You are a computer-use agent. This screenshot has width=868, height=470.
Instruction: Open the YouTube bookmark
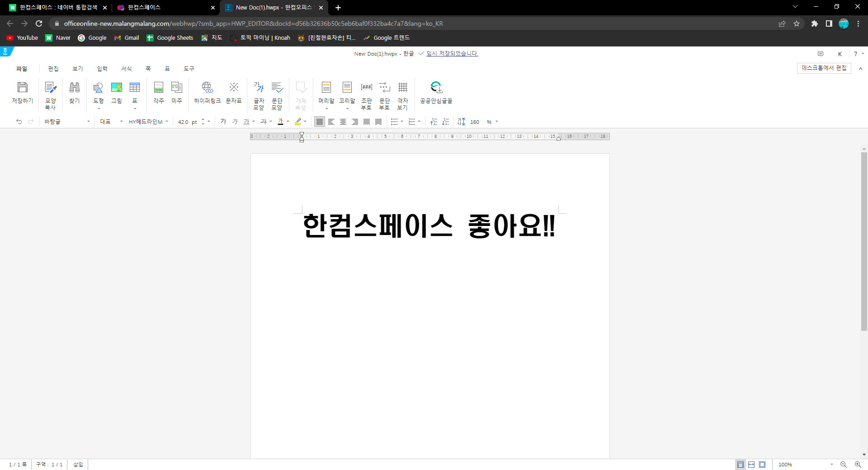click(x=23, y=38)
